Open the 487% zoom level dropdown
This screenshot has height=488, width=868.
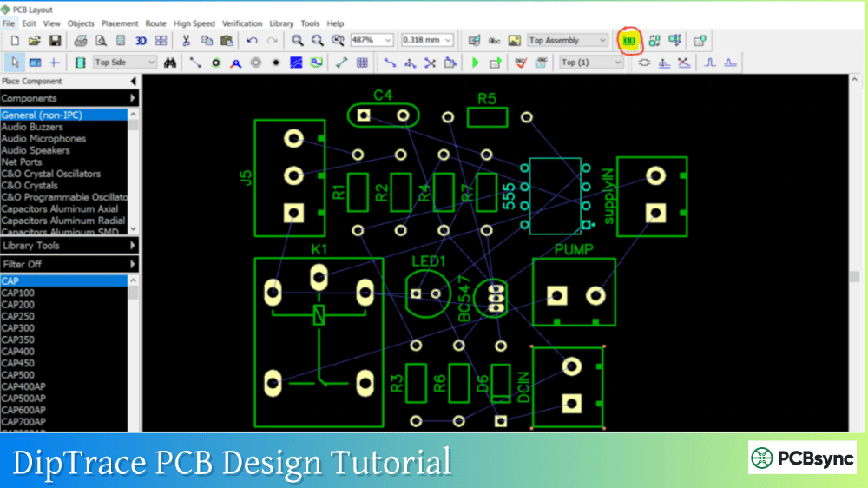[387, 41]
